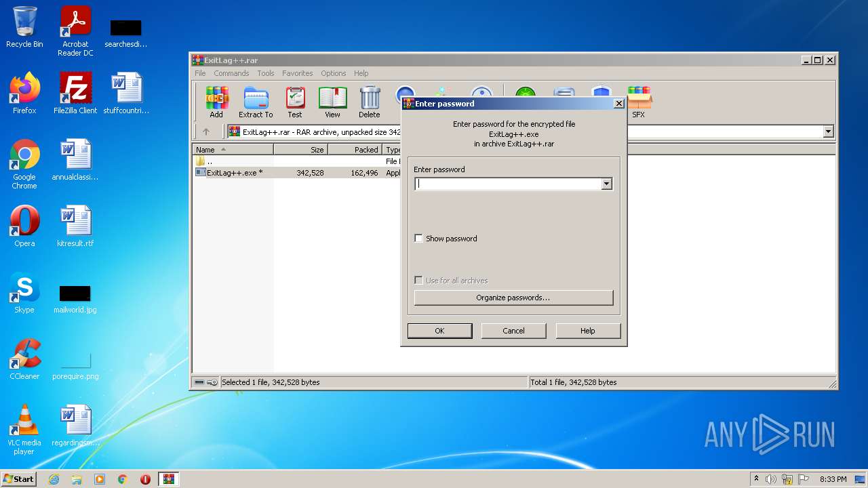Open the Firefox desktop shortcut

[24, 94]
